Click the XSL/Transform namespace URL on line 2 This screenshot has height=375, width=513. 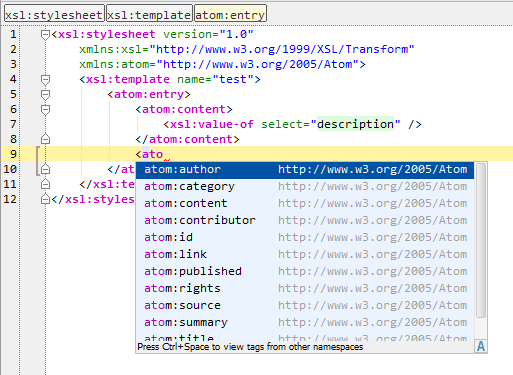[x=282, y=49]
